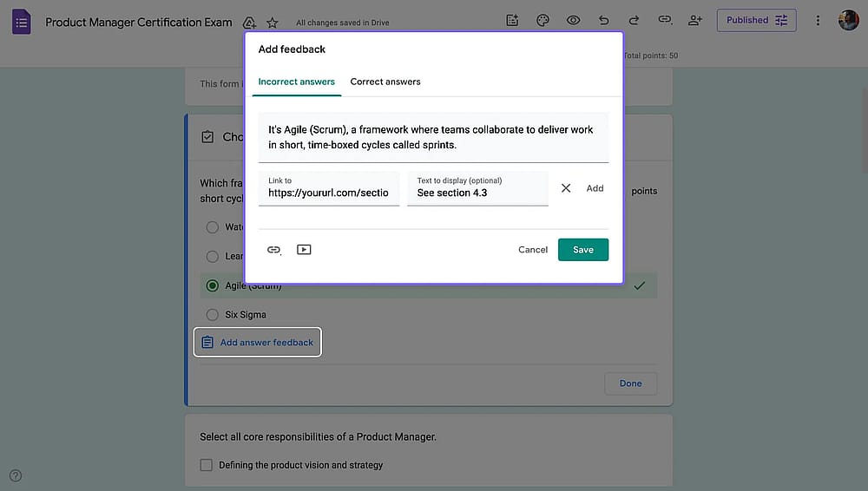Open the Published settings button
Viewport: 868px width, 491px height.
click(x=756, y=21)
